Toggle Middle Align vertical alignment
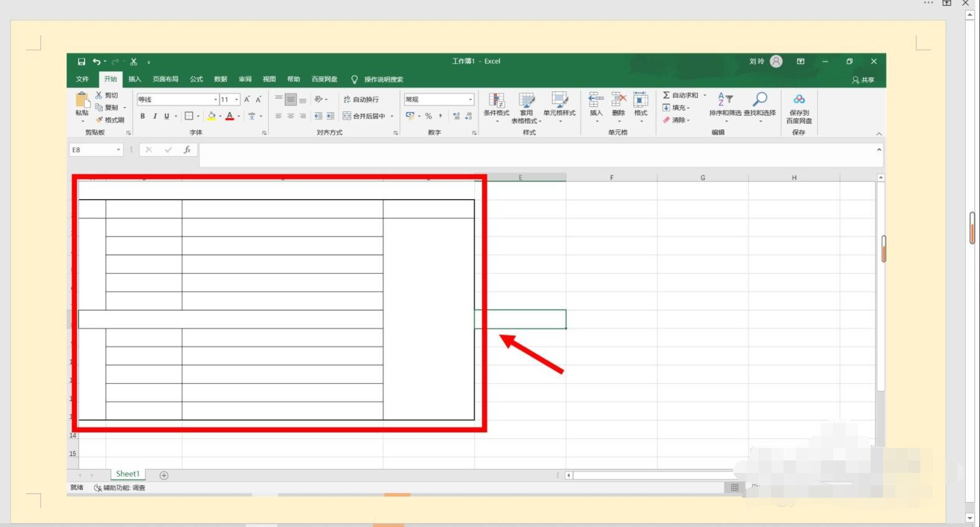Screen dimensions: 980x527 pyautogui.click(x=290, y=100)
